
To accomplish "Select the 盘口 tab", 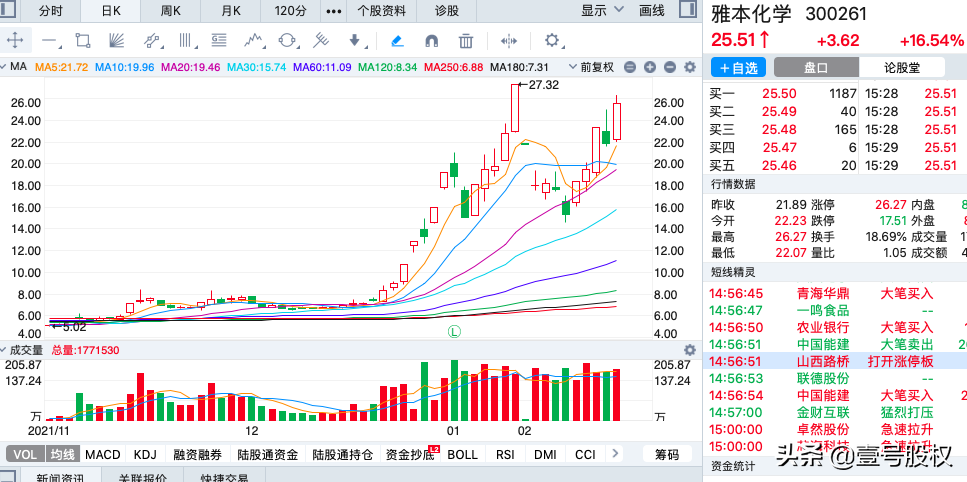I will tap(816, 68).
